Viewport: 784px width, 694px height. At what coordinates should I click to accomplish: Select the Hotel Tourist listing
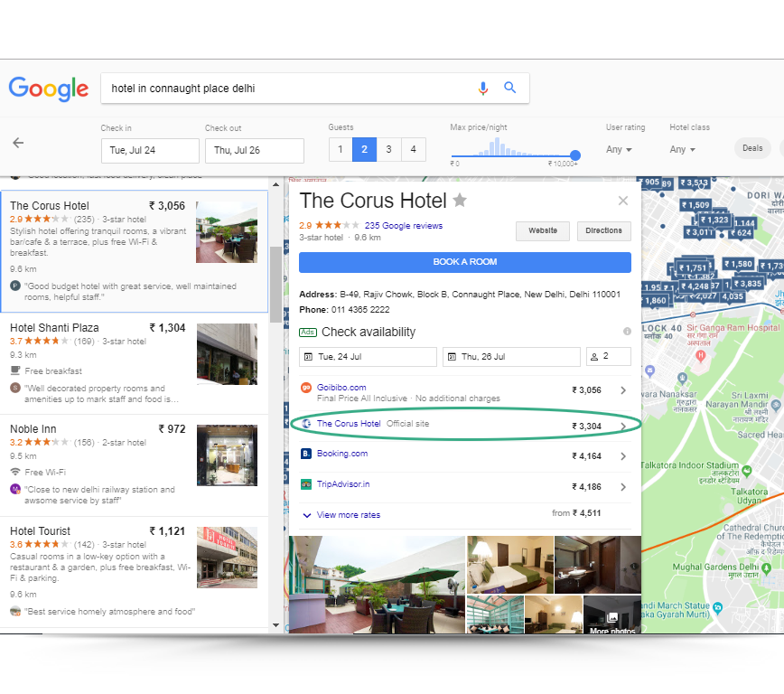point(134,572)
